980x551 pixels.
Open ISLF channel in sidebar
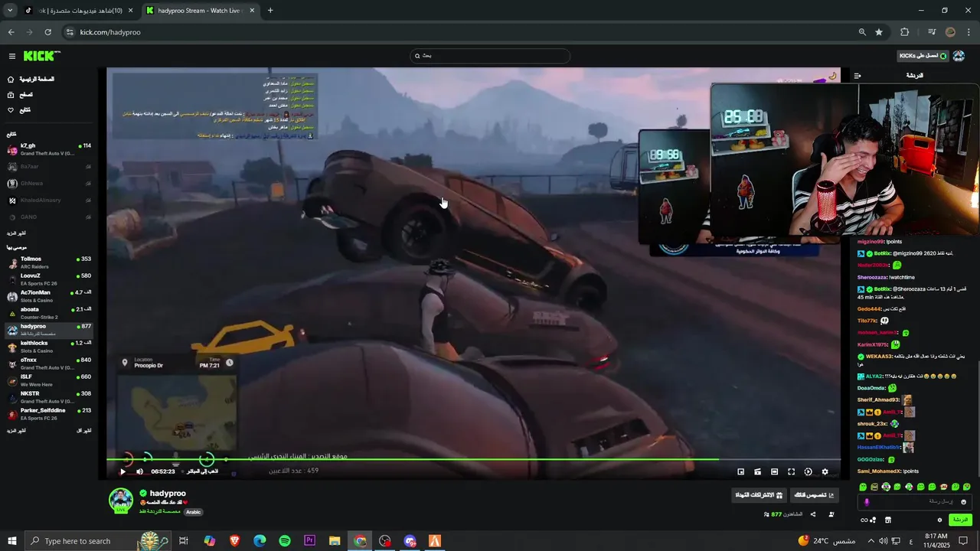click(47, 380)
